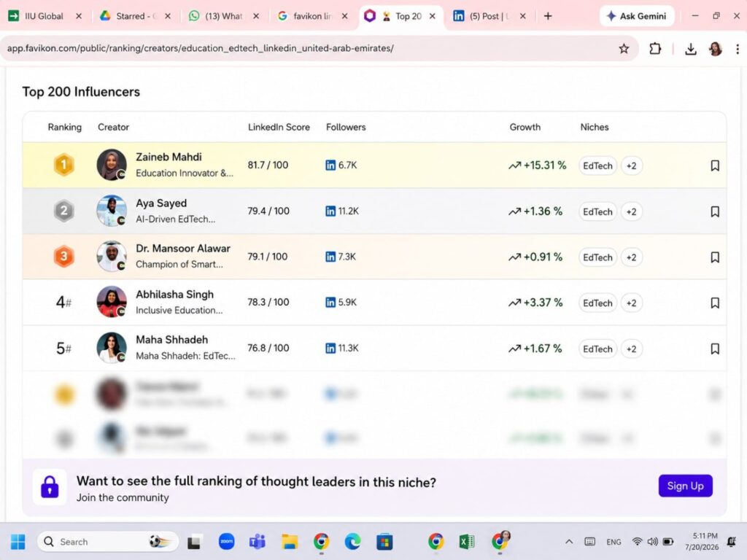This screenshot has width=747, height=560.
Task: Save Abhilasha Singh with the bookmark icon
Action: tap(715, 303)
